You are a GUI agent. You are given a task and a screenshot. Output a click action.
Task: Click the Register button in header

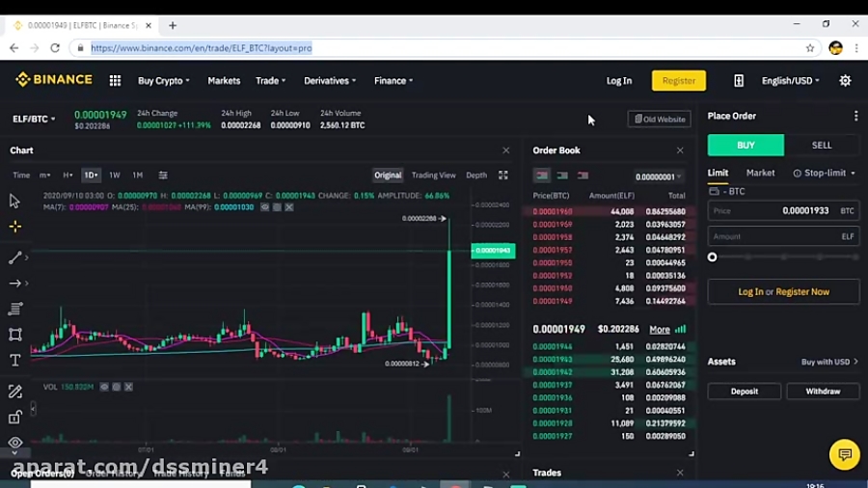coord(679,81)
